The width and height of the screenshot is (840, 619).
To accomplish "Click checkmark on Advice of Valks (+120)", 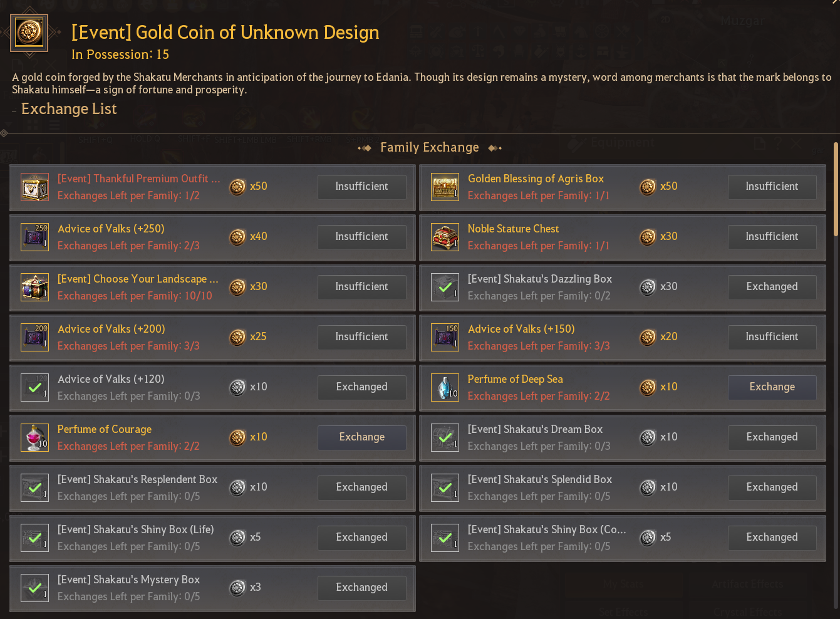I will (34, 388).
